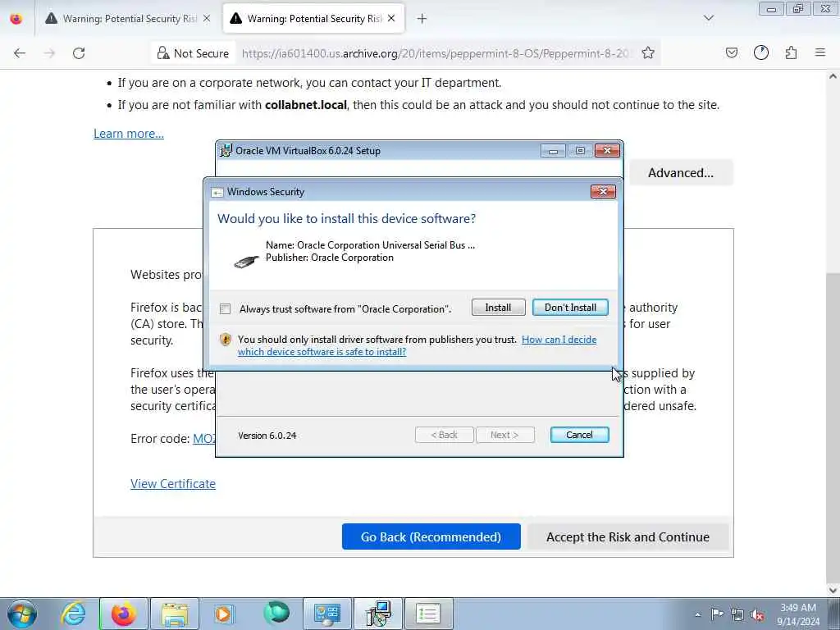The image size is (840, 630).
Task: Open the Firefox hamburger application menu
Action: (x=820, y=53)
